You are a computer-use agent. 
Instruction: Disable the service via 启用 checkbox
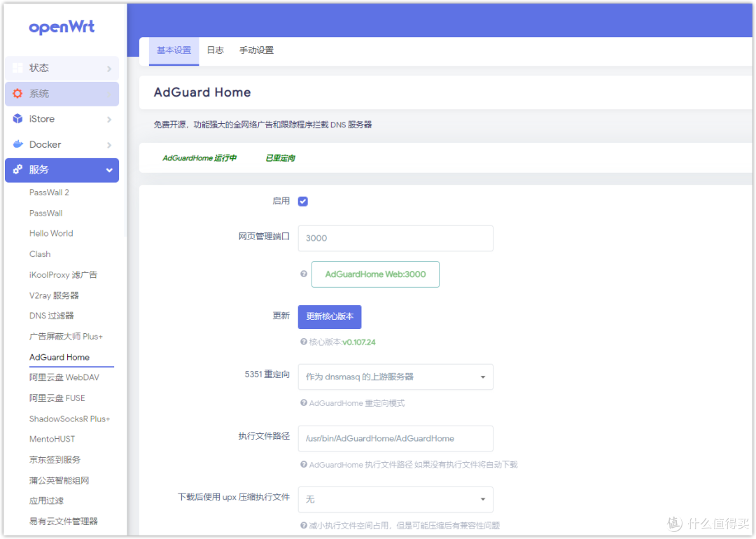tap(302, 201)
